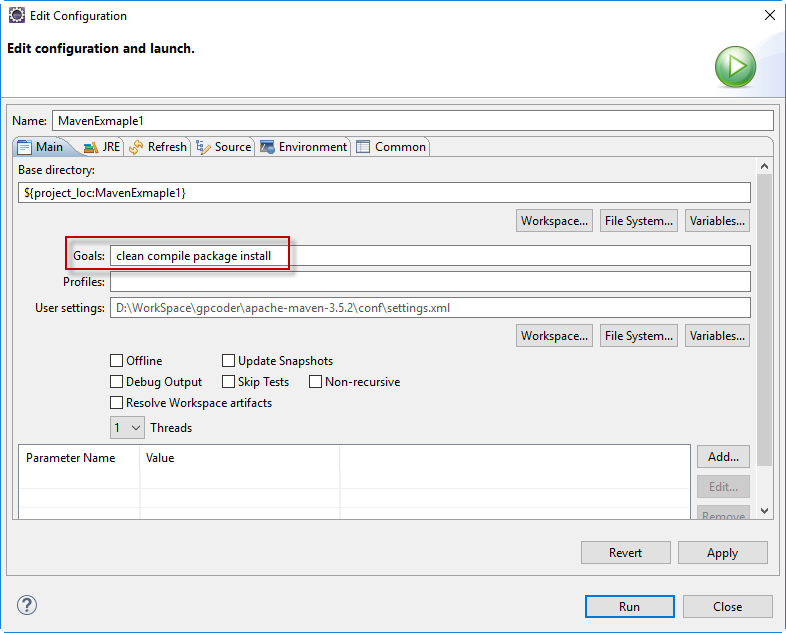
Task: Click into the Base directory field
Action: click(384, 193)
